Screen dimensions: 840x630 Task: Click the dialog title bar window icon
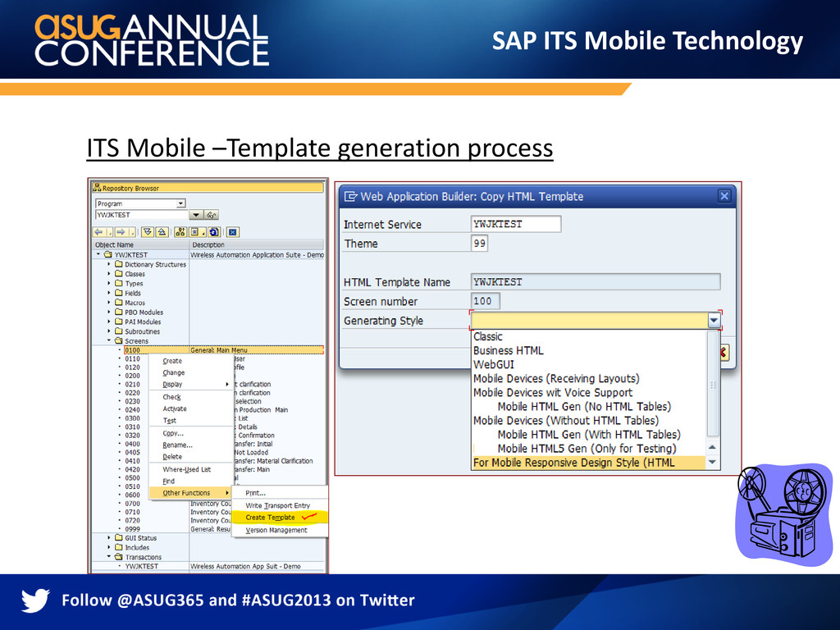350,196
